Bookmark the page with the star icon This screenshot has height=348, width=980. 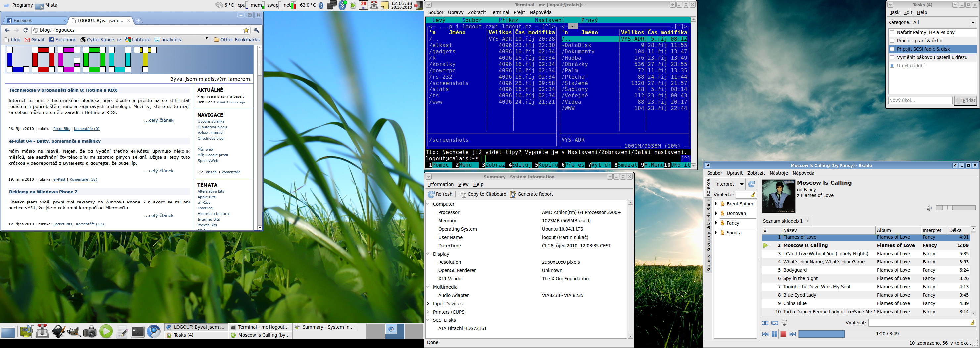pyautogui.click(x=246, y=30)
